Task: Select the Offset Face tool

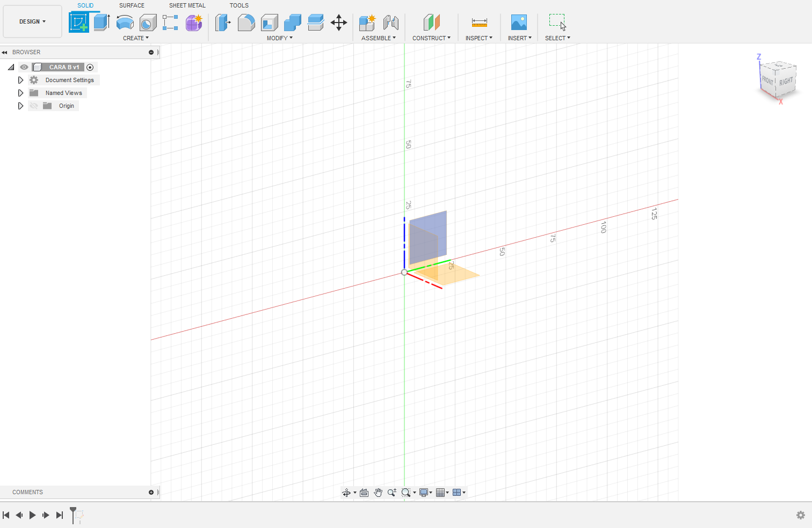Action: point(316,23)
